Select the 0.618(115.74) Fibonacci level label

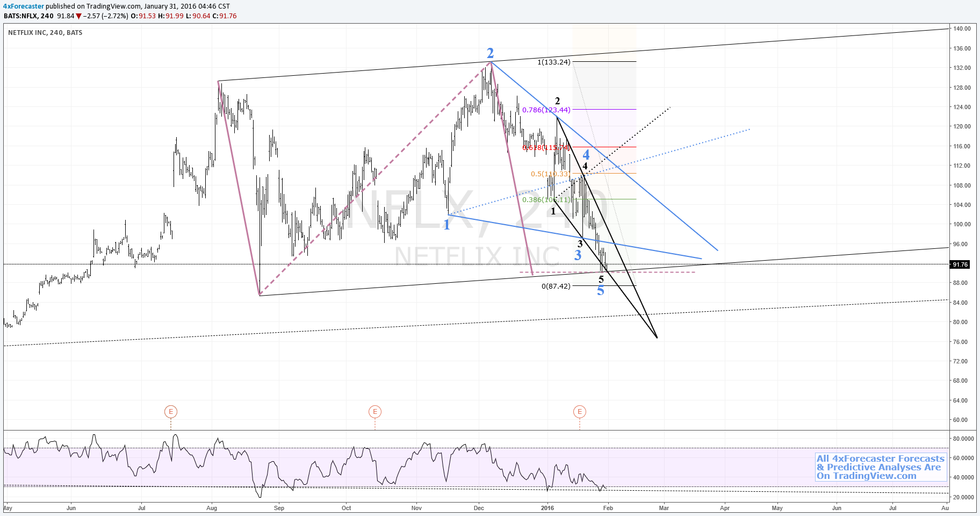546,148
